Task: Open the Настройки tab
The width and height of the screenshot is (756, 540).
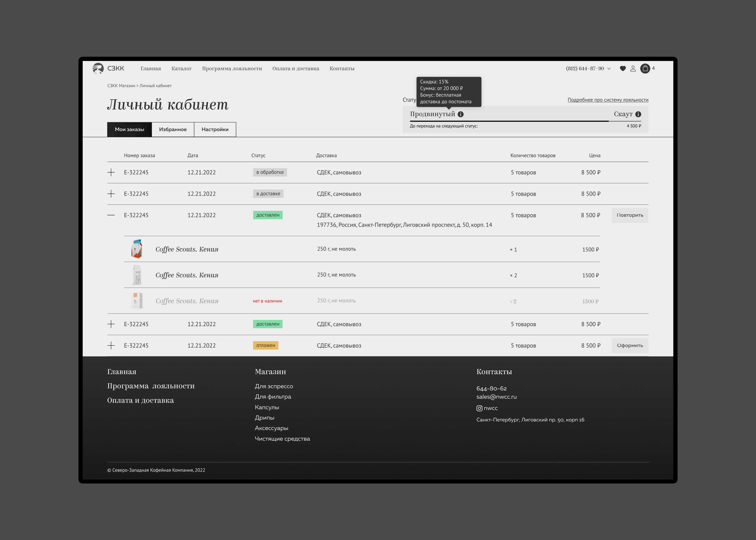Action: click(x=215, y=129)
